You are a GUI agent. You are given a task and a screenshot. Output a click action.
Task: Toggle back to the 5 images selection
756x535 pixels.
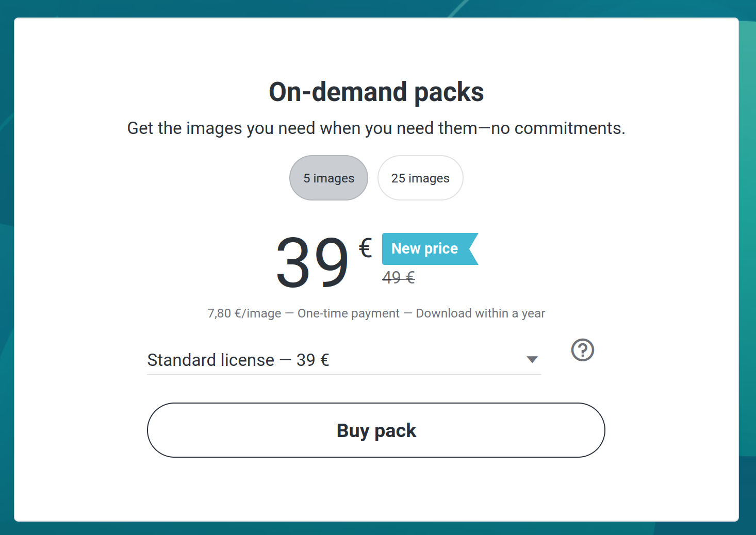tap(328, 177)
